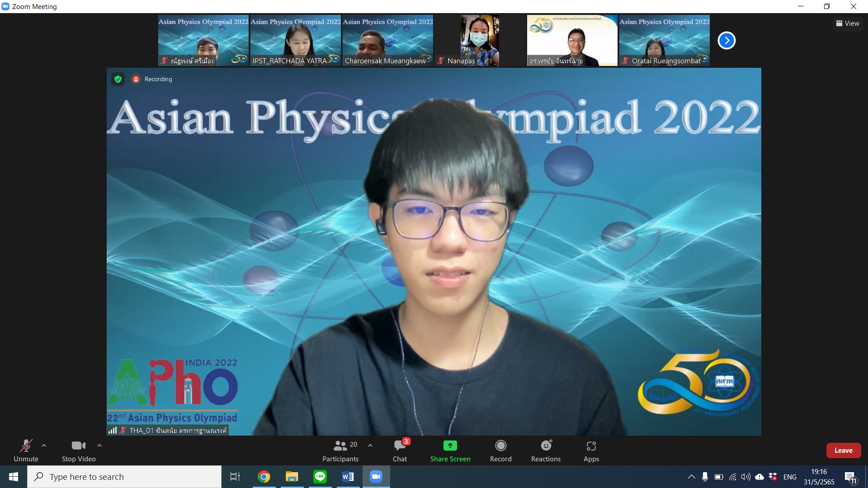Select the ดร.พรชัย อินทร์ฉาย video thumbnail

pos(572,41)
